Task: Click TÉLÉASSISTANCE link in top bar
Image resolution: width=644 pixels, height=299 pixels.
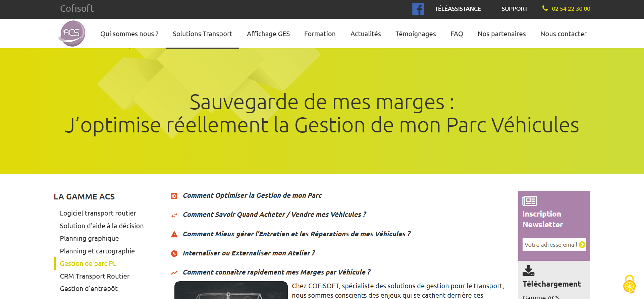Action: coord(458,9)
